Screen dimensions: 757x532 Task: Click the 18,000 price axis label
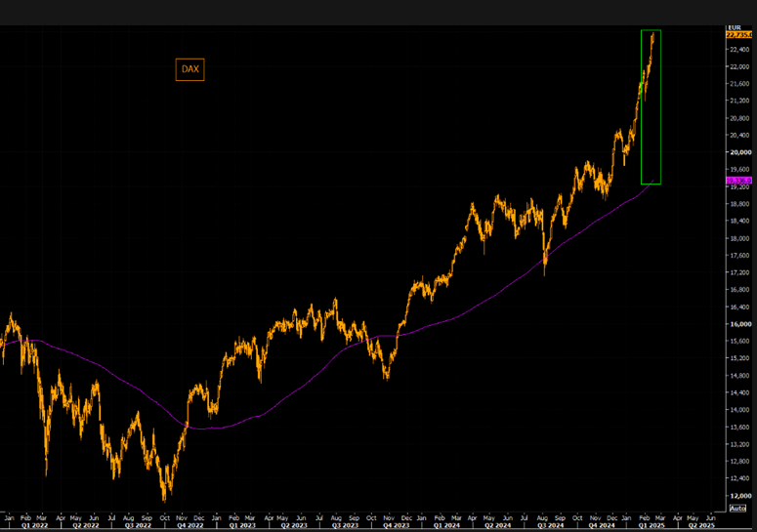tap(738, 238)
